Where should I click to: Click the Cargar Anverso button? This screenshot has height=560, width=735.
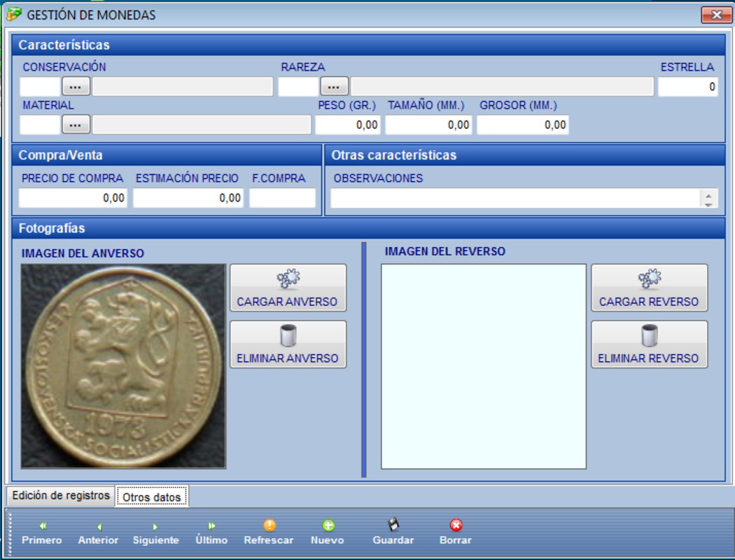pos(288,288)
